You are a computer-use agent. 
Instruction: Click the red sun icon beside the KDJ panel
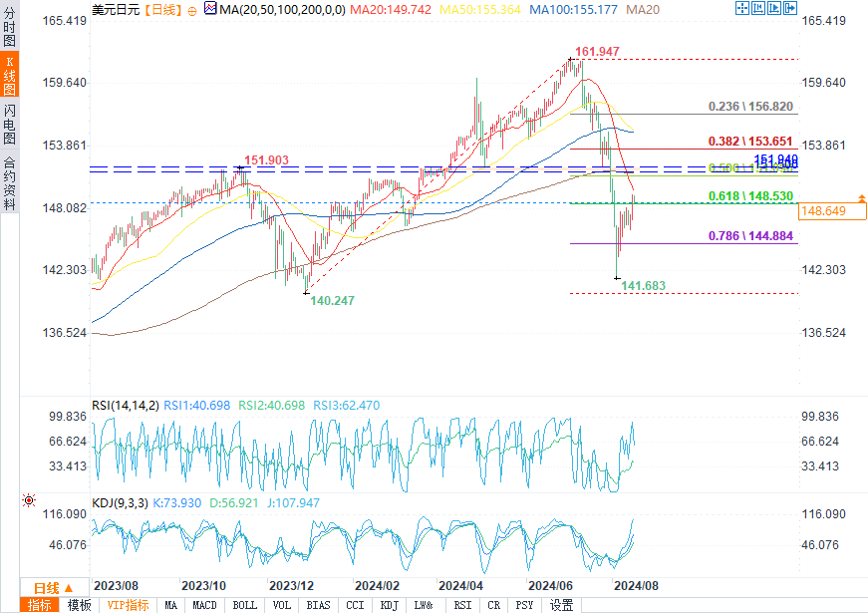[x=29, y=500]
